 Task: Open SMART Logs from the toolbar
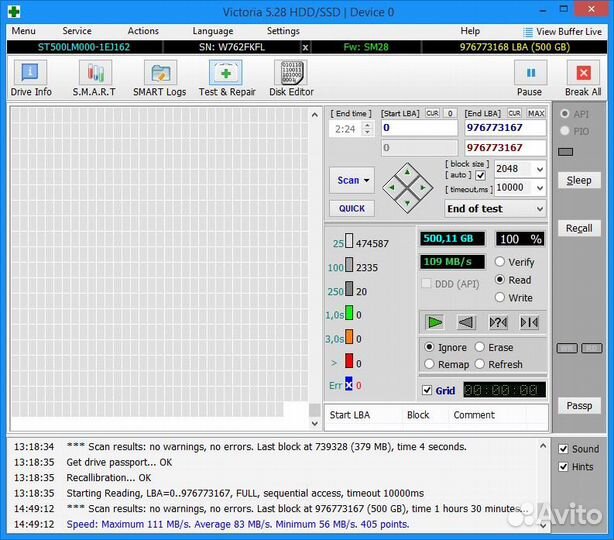[x=159, y=78]
